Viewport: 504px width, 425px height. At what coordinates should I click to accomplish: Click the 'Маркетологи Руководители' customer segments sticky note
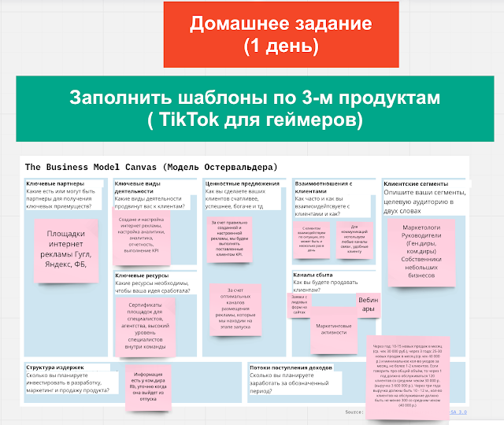[421, 253]
